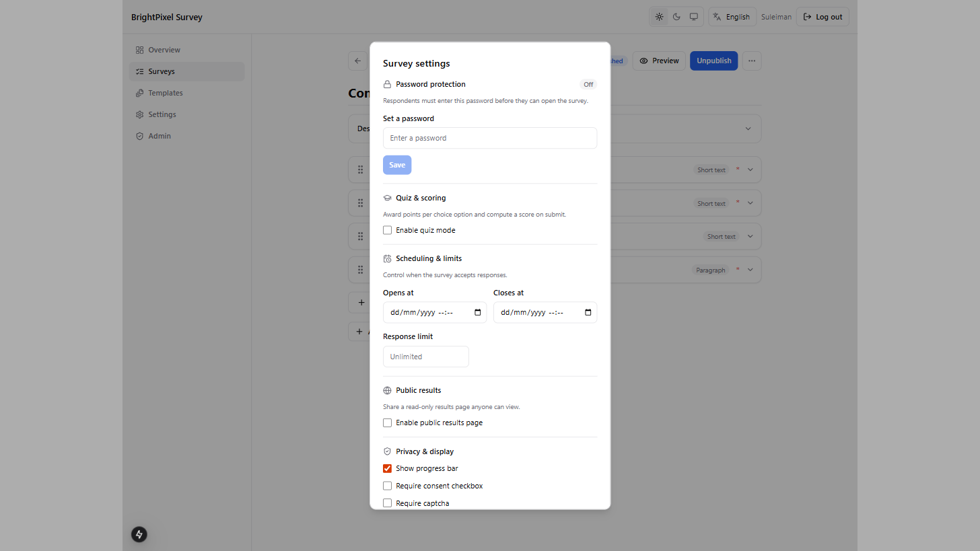Enable public results page checkbox
980x551 pixels.
[x=387, y=423]
